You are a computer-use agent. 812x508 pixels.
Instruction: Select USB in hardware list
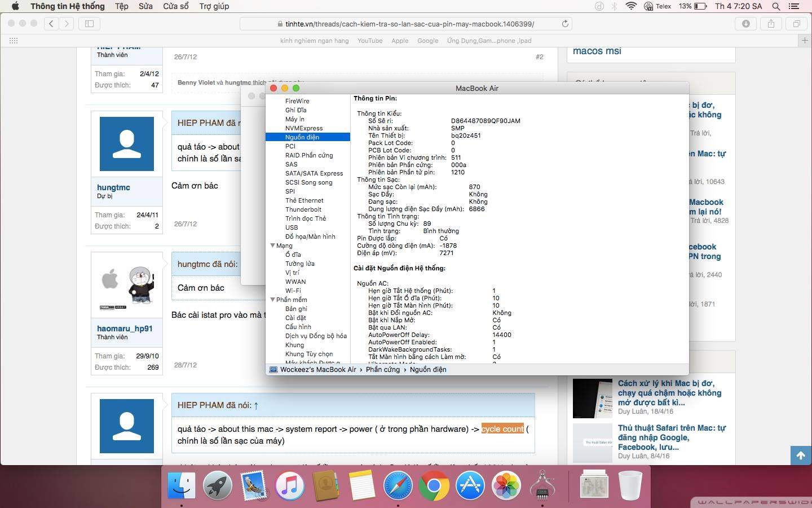click(x=292, y=227)
